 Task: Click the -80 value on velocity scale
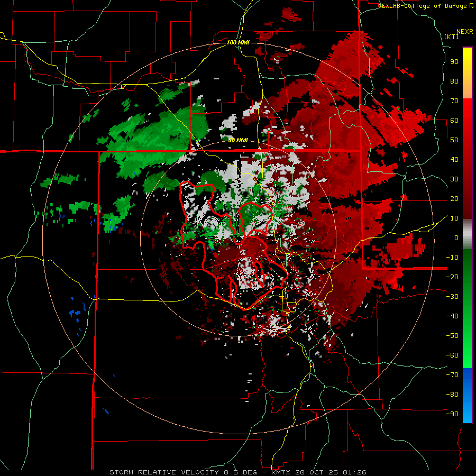[x=452, y=395]
